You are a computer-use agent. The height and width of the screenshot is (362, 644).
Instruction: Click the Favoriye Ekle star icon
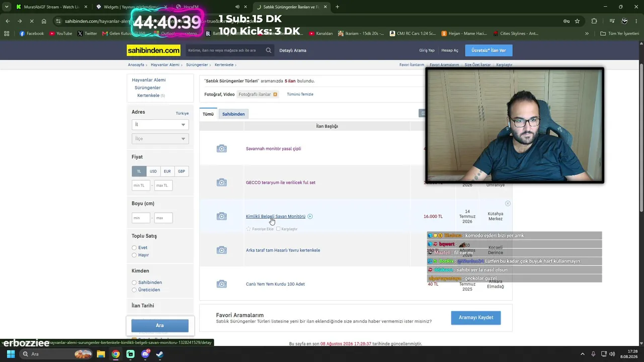coord(248,229)
